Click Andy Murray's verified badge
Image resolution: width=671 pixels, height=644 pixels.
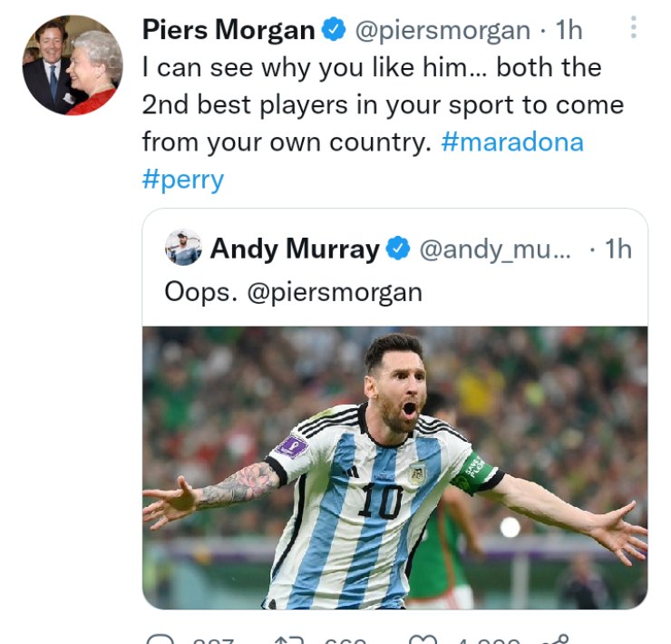pos(398,249)
